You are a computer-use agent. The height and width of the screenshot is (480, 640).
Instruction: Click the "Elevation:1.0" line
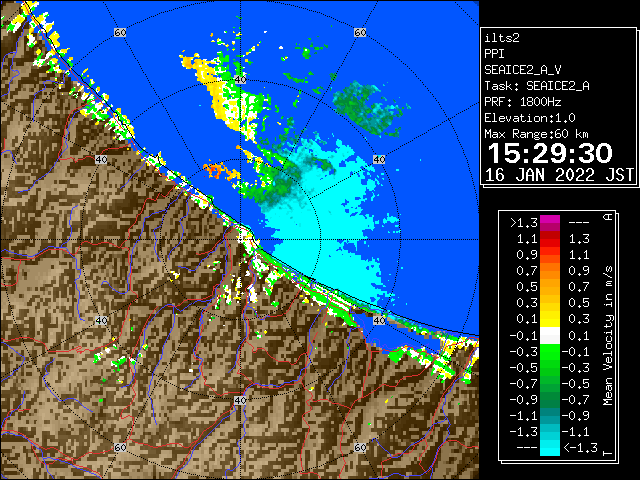530,118
